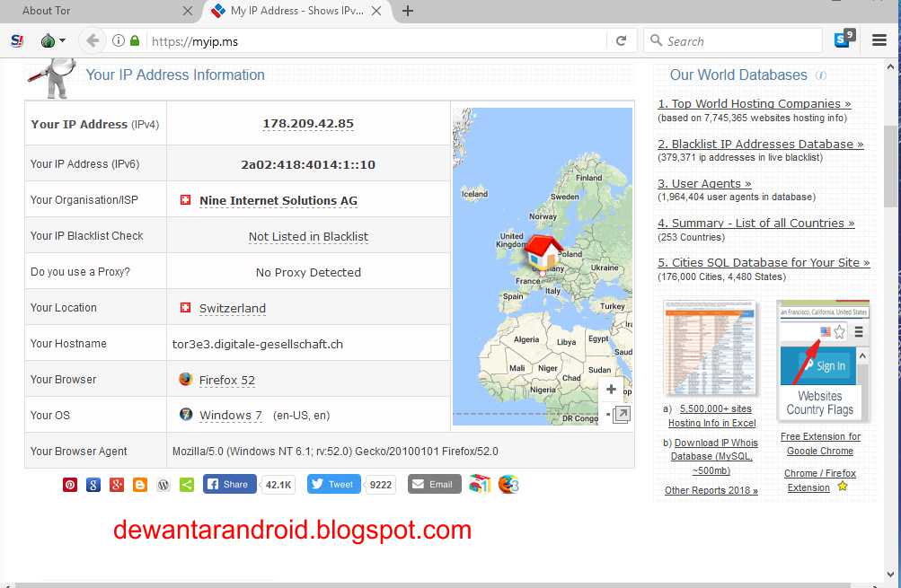The height and width of the screenshot is (588, 901).
Task: Open the site information icon in address bar
Action: (x=119, y=41)
